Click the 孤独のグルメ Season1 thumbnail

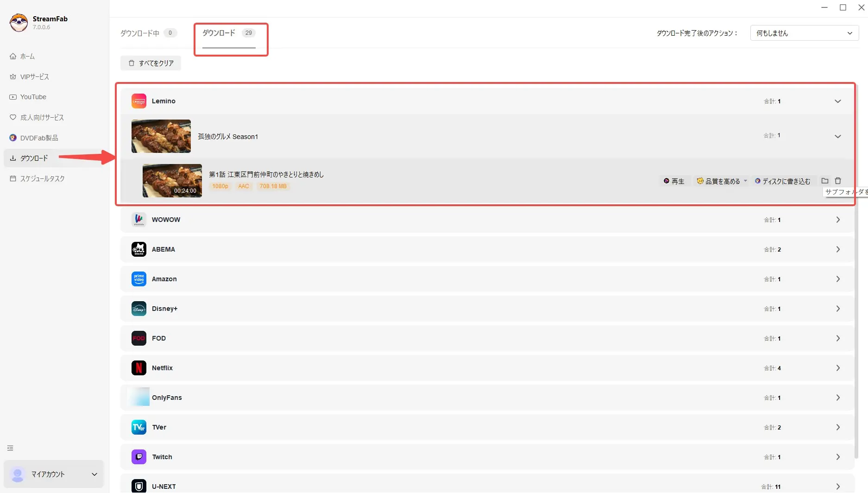click(161, 136)
